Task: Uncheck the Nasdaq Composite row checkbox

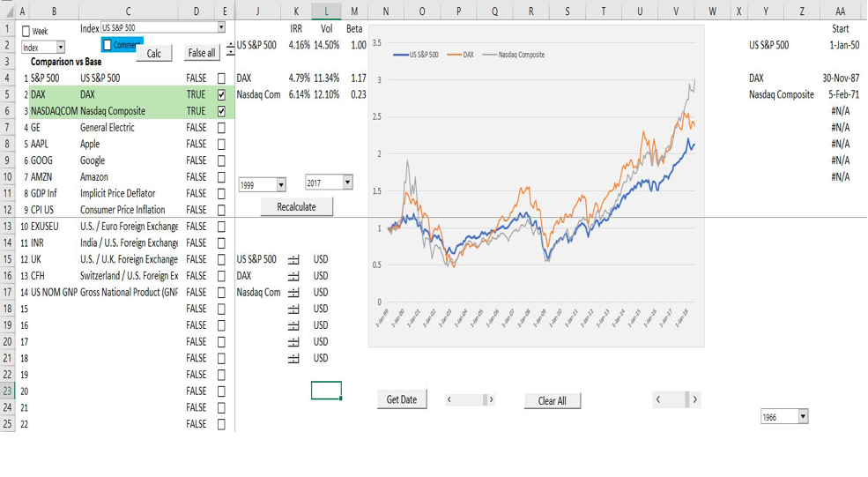Action: (x=221, y=111)
